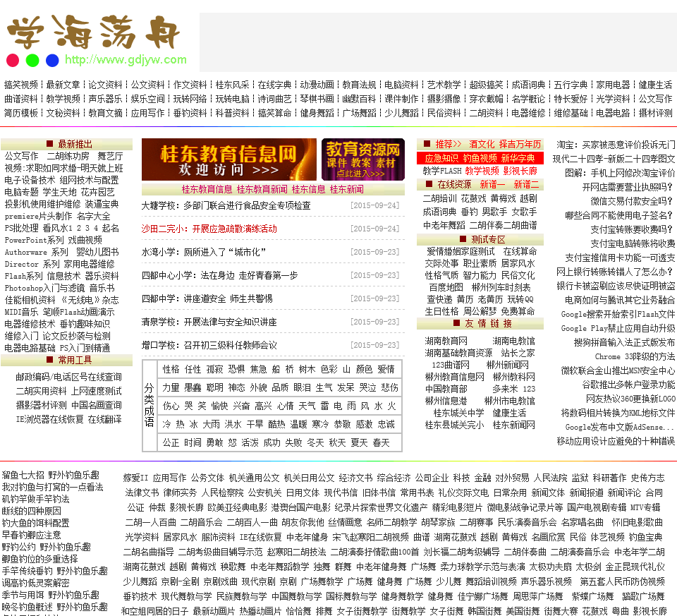Click the 酒文化 recommended link

[482, 144]
